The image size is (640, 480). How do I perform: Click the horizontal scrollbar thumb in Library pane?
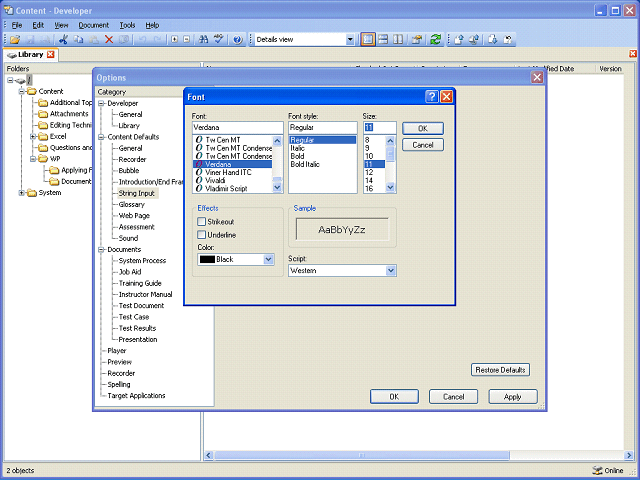point(362,455)
